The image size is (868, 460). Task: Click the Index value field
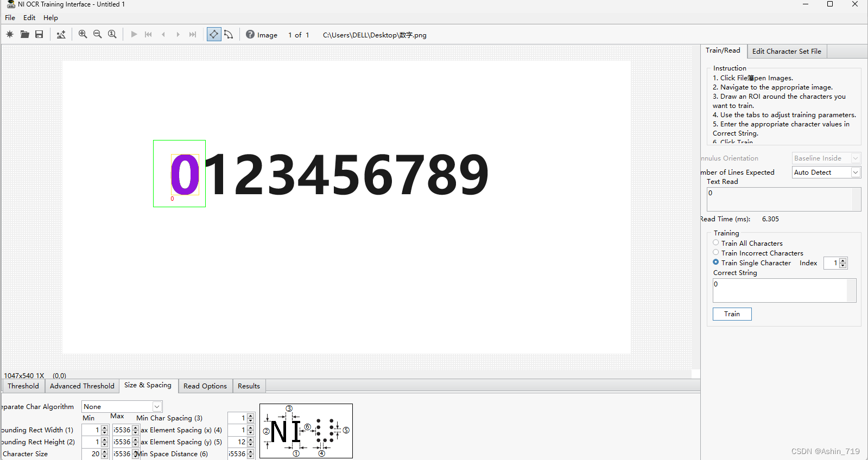point(832,263)
